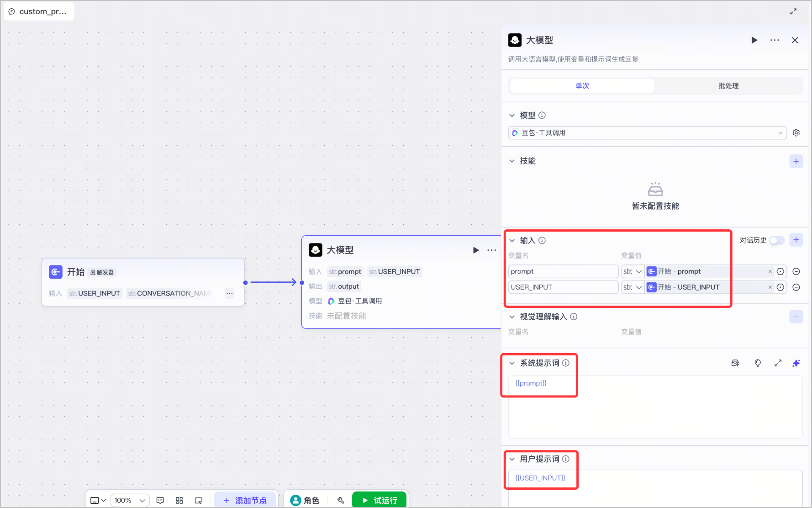The width and height of the screenshot is (812, 508).
Task: Add a new input variable
Action: [796, 240]
